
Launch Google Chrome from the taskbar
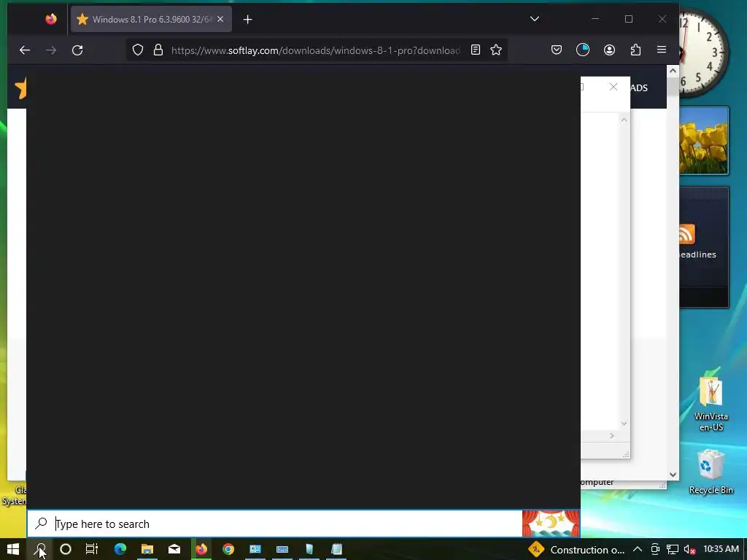point(228,549)
